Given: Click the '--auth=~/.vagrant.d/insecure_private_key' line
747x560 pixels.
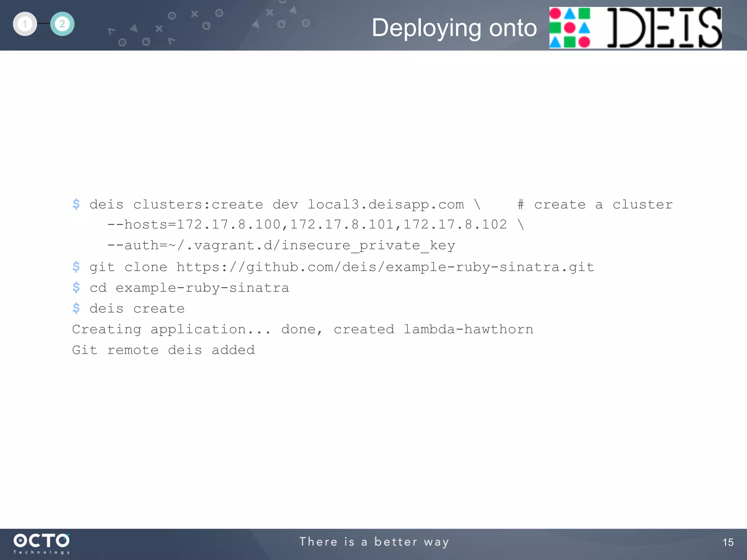Looking at the screenshot, I should pos(281,245).
